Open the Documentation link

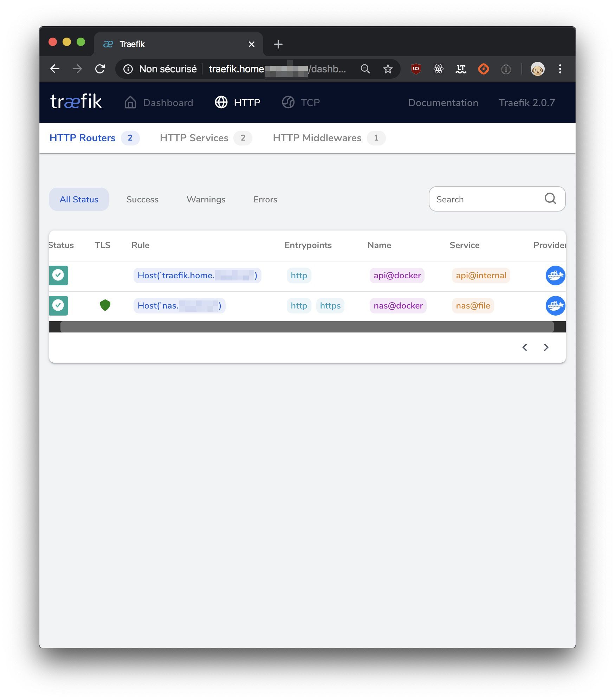click(443, 103)
